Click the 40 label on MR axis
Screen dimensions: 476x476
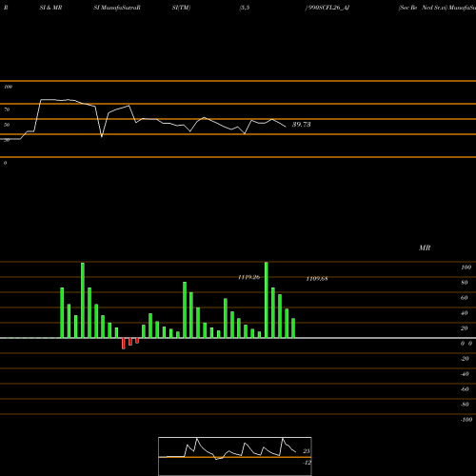click(465, 313)
